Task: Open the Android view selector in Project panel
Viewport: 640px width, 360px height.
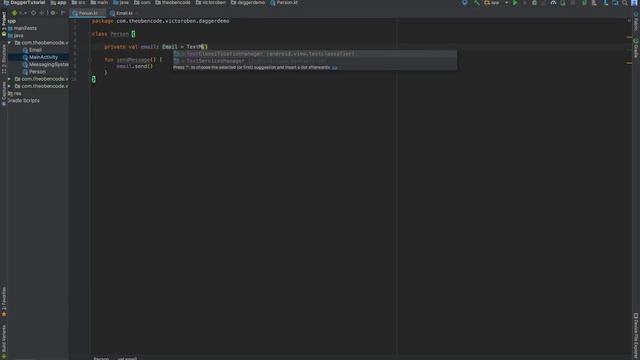Action: (x=18, y=13)
